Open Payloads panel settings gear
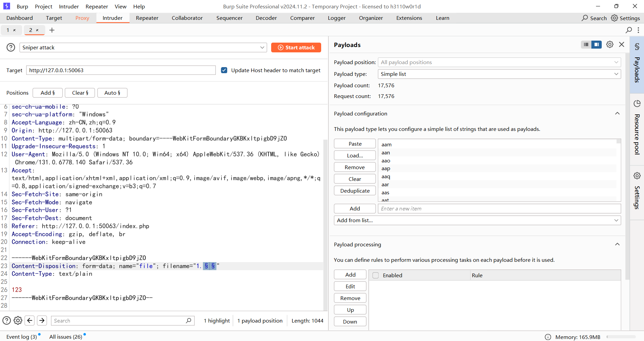 click(x=610, y=45)
